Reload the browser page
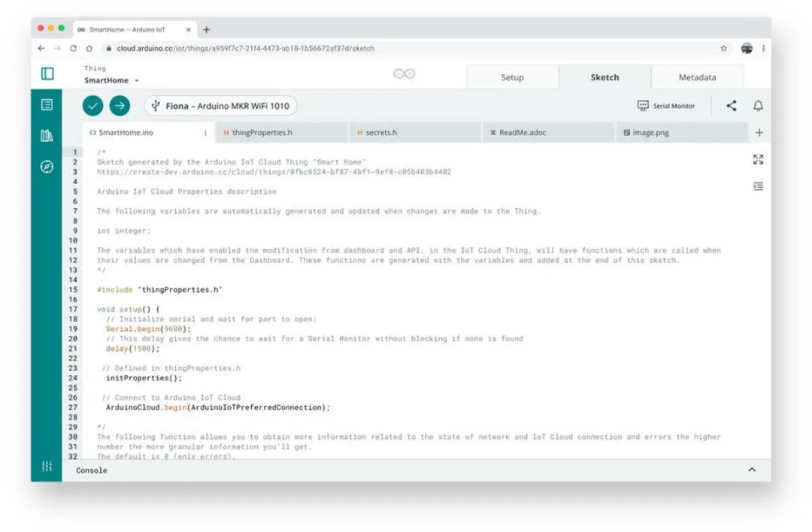 pyautogui.click(x=73, y=48)
